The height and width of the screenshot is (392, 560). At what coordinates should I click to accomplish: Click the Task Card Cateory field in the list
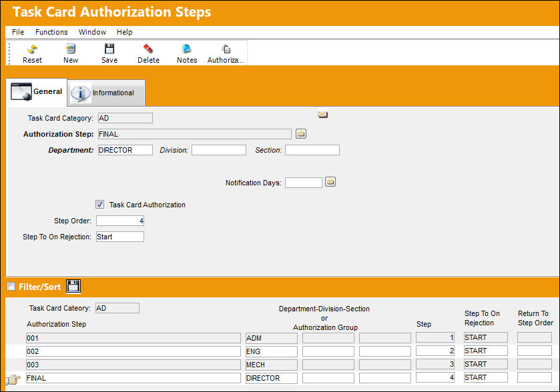(x=117, y=308)
